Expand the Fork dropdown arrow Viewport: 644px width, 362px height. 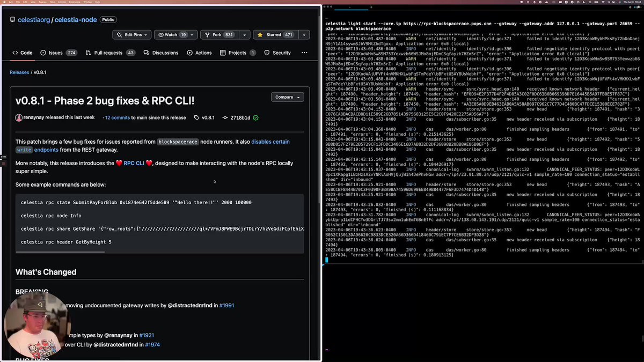point(244,34)
